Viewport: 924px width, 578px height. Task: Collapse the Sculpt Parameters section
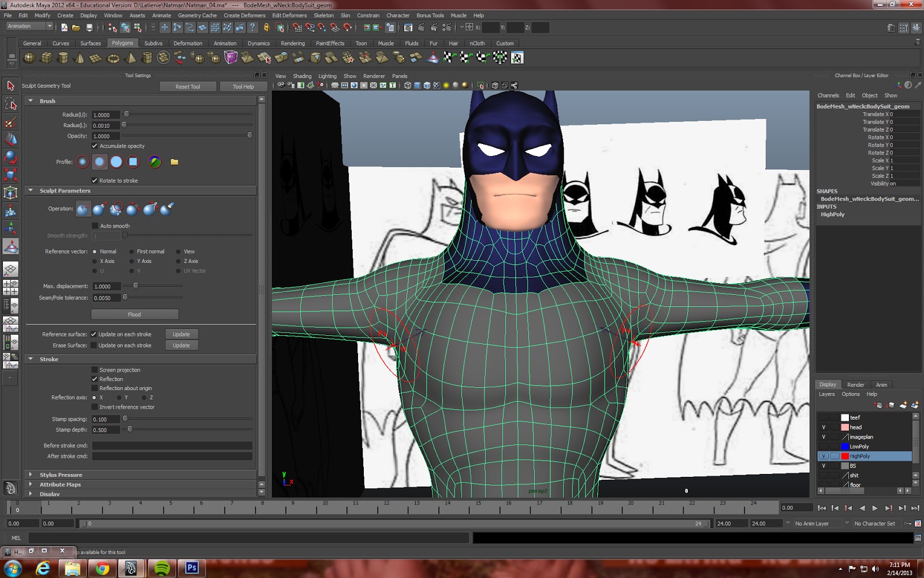click(x=31, y=190)
